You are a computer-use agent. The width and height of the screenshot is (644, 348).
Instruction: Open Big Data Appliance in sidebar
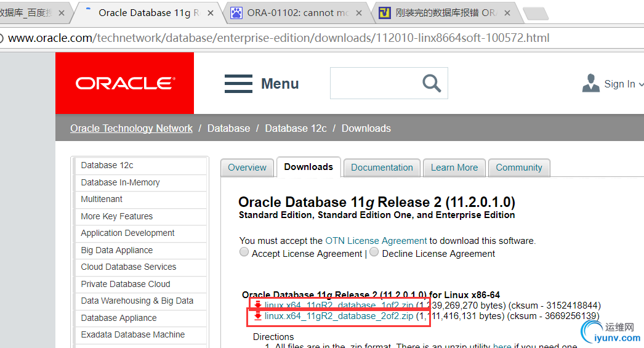[x=141, y=250]
